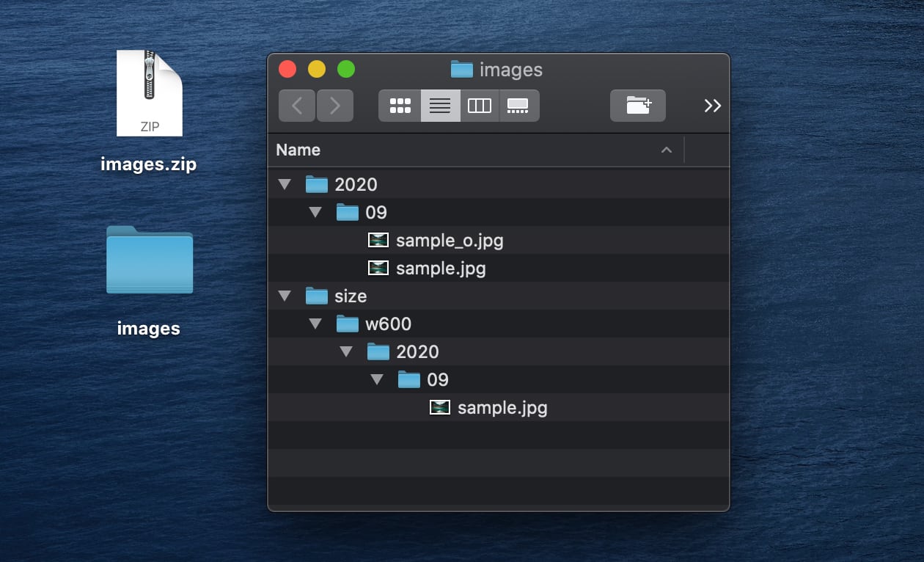Select sample.jpg inside the 09 folder under w600

point(502,407)
